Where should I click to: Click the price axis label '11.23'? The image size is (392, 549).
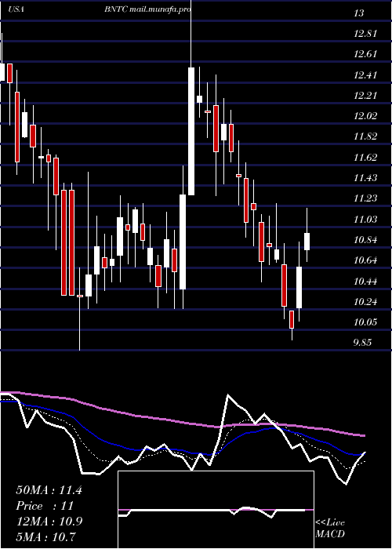[x=365, y=198]
